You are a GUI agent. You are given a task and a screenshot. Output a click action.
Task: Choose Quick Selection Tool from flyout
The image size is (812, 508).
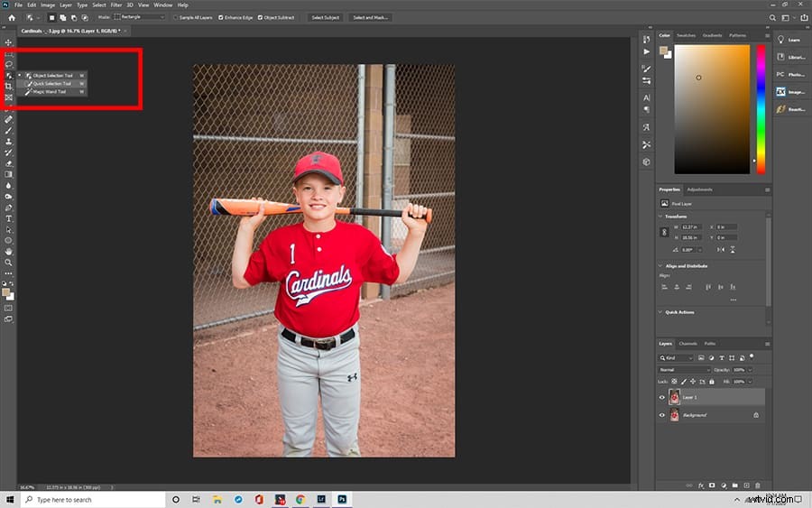[52, 83]
